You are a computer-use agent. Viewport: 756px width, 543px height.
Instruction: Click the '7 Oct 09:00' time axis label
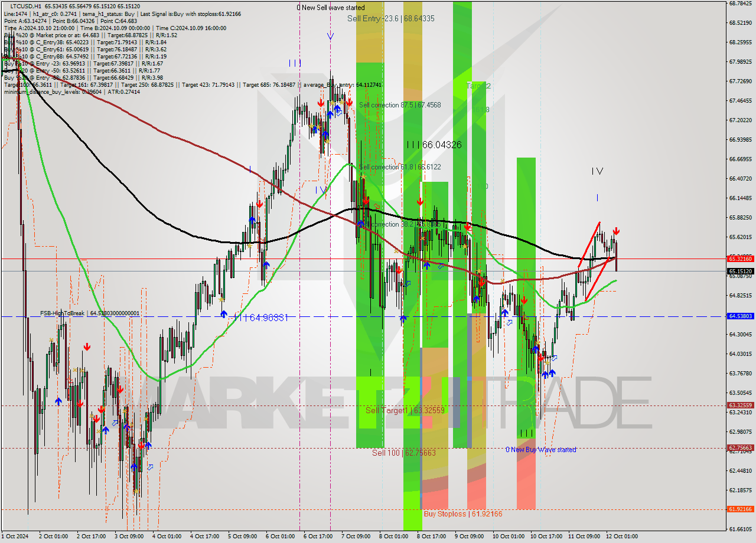tap(356, 537)
